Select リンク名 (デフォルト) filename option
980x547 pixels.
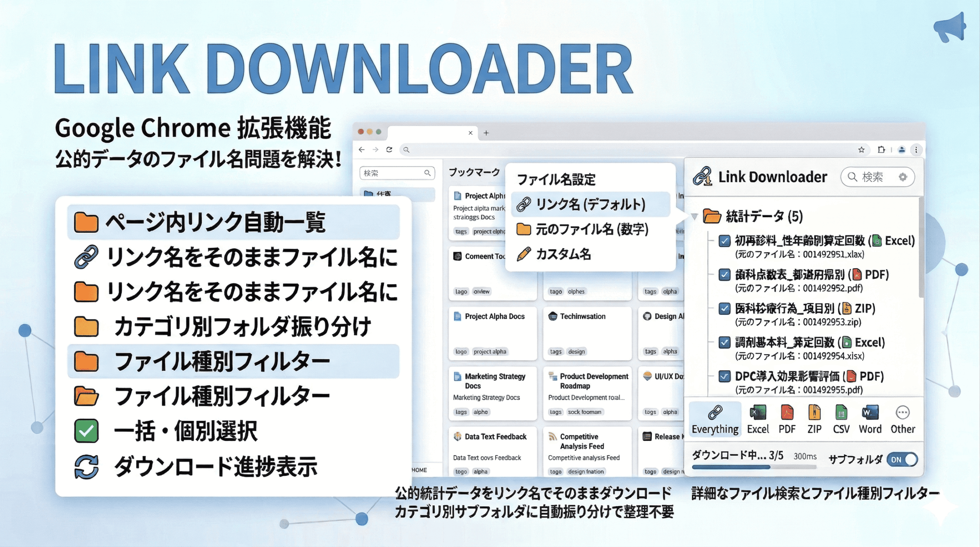[590, 205]
